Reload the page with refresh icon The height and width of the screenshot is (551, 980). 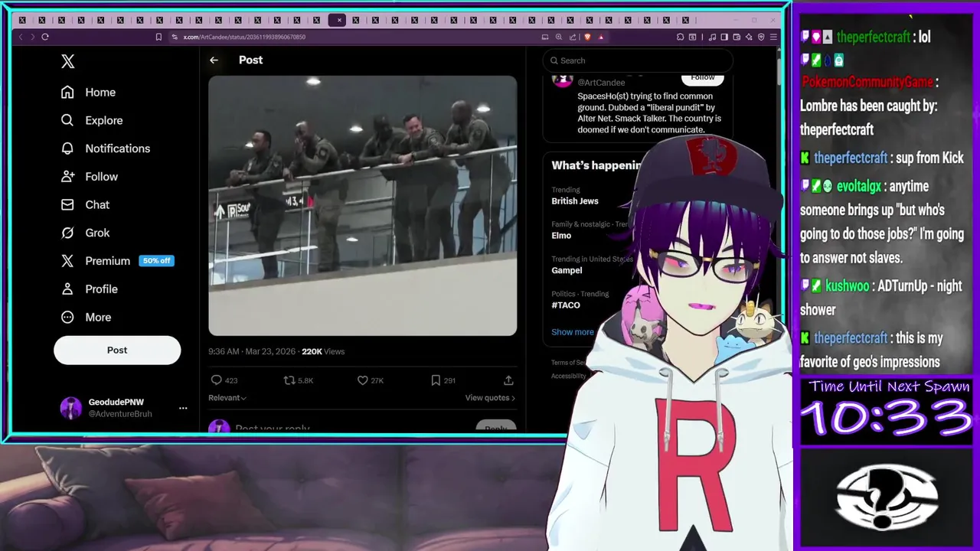45,37
